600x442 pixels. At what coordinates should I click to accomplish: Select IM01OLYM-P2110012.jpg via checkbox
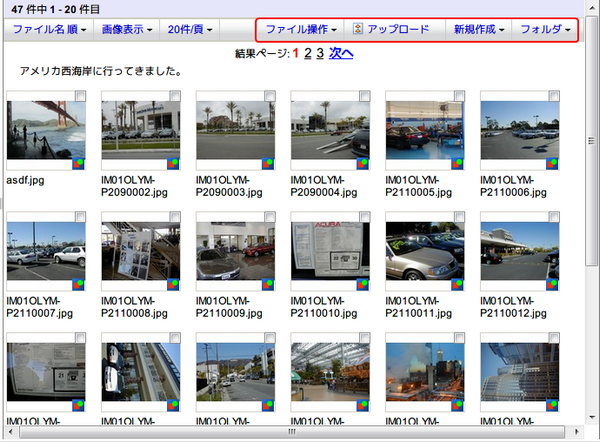click(x=554, y=217)
